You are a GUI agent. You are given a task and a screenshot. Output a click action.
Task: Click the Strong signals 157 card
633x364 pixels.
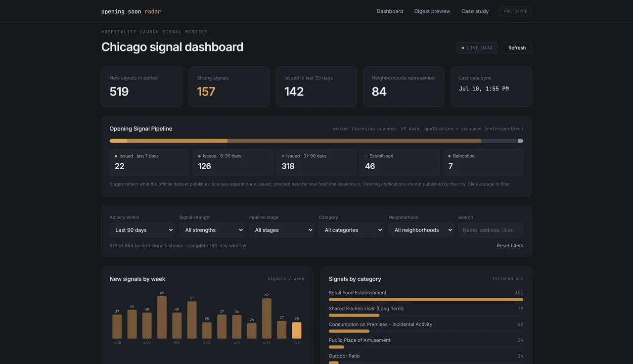(x=229, y=87)
